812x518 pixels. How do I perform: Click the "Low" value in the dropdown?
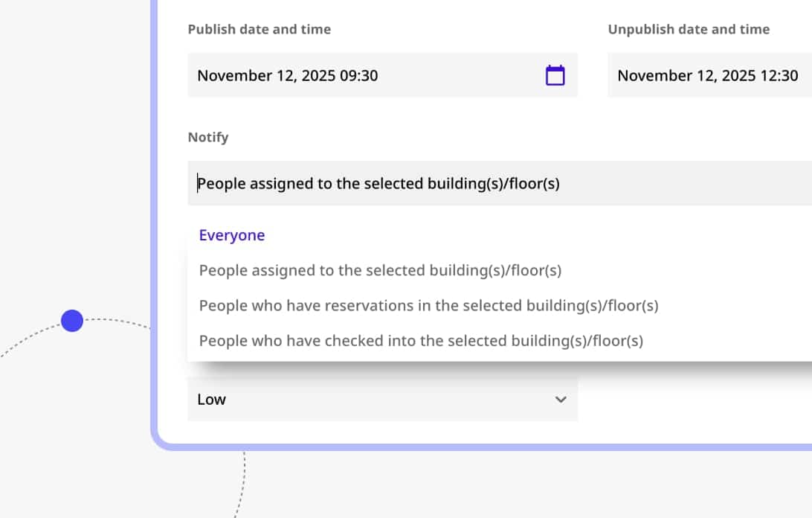[212, 400]
